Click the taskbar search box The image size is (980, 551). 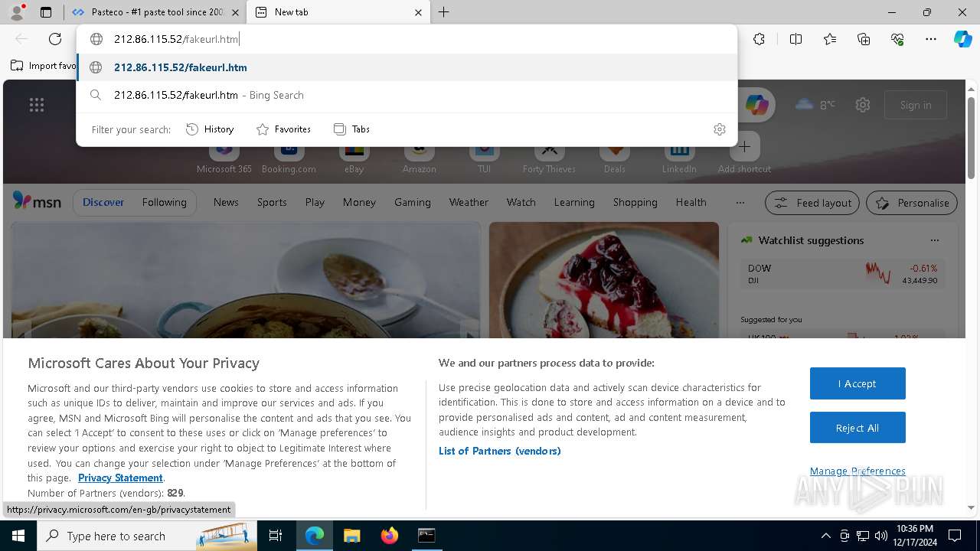pos(148,536)
